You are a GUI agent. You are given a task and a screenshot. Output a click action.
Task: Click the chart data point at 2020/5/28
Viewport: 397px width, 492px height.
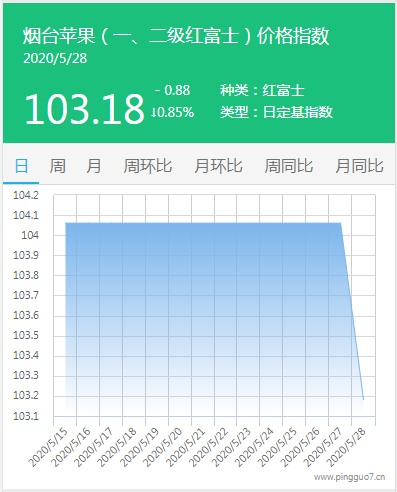coord(363,399)
